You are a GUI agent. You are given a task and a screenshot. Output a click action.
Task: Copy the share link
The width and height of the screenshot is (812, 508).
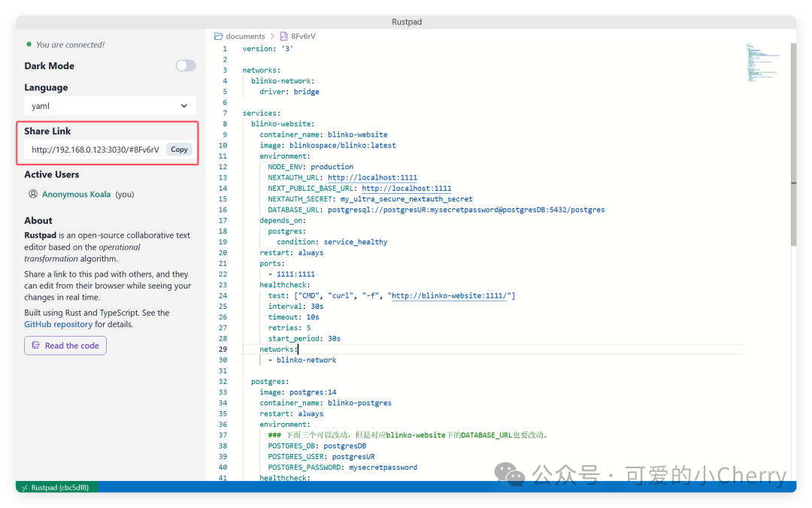[x=179, y=150]
